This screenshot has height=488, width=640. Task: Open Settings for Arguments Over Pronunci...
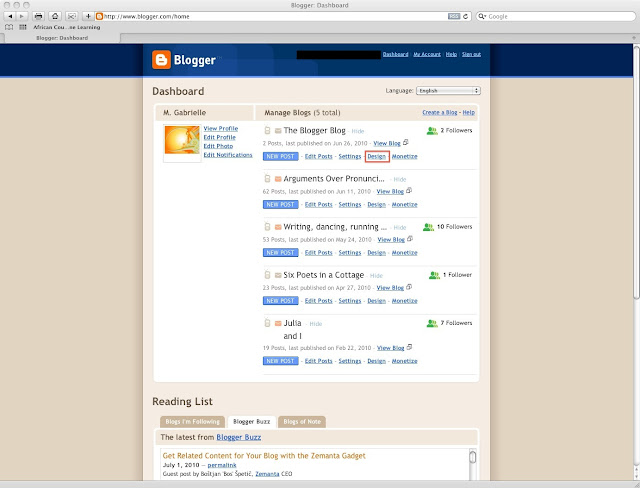[350, 204]
